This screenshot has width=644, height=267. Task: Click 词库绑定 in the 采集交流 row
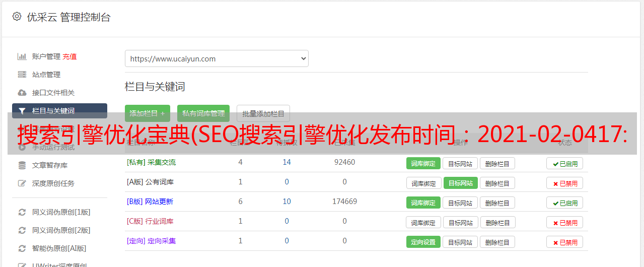423,163
